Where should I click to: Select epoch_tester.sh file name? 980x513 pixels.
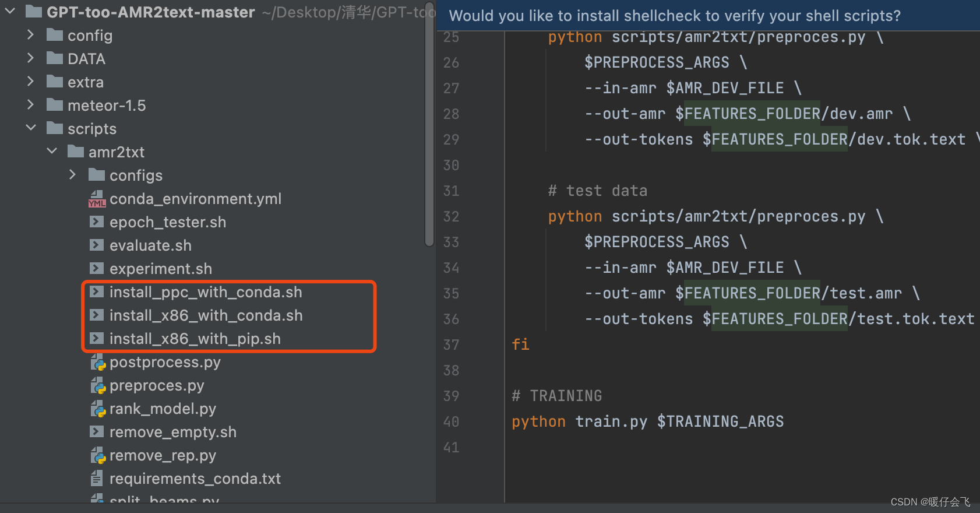pyautogui.click(x=168, y=222)
